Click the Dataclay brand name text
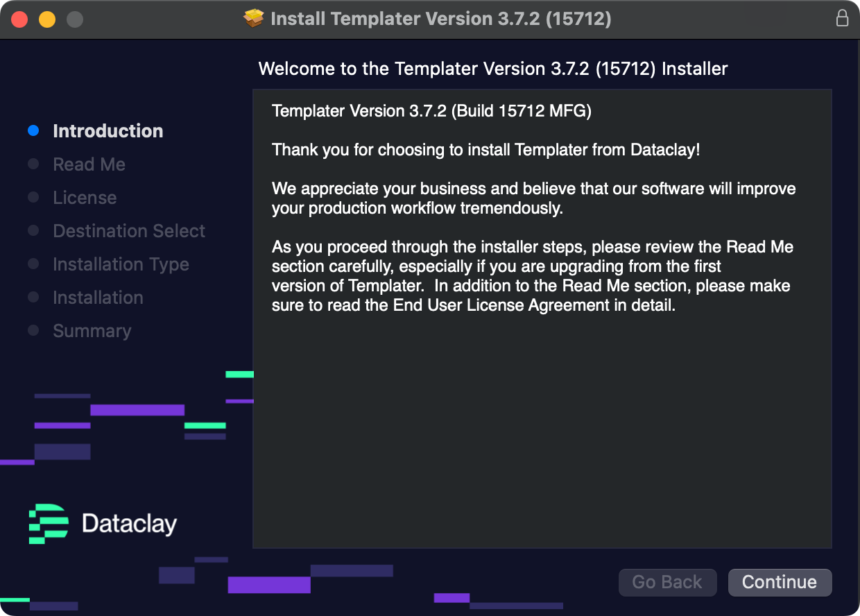The width and height of the screenshot is (860, 616). coord(130,524)
